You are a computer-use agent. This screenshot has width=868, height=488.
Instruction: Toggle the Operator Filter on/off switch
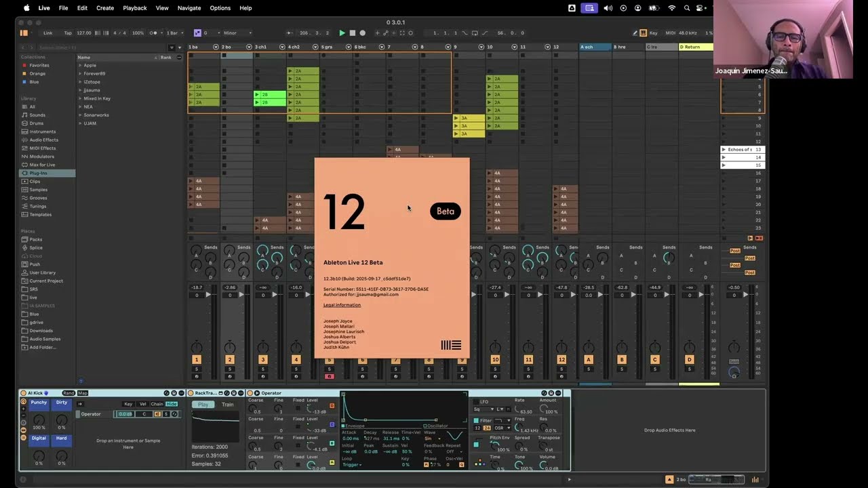pos(477,420)
